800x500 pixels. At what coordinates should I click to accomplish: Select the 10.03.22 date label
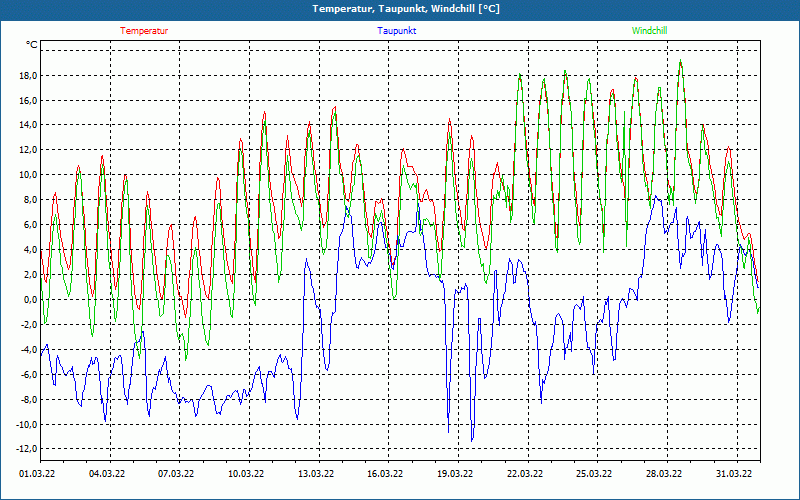coord(246,473)
